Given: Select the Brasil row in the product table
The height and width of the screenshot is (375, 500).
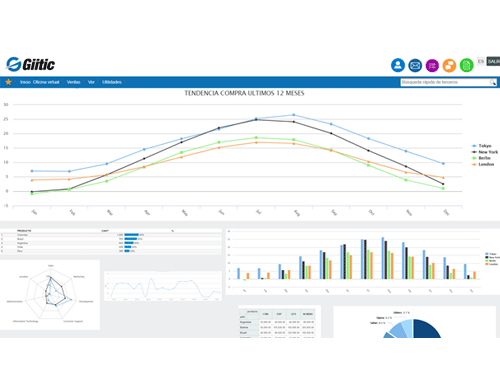Looking at the screenshot, I should (111, 239).
